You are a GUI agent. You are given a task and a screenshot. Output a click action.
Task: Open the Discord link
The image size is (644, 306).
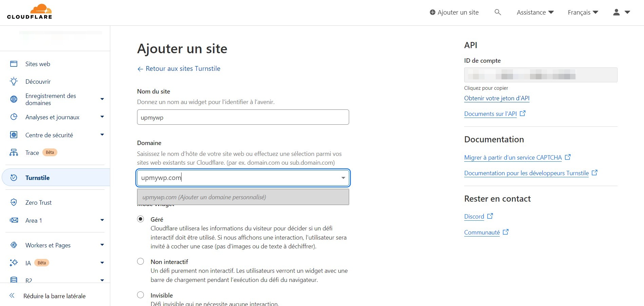coord(474,217)
